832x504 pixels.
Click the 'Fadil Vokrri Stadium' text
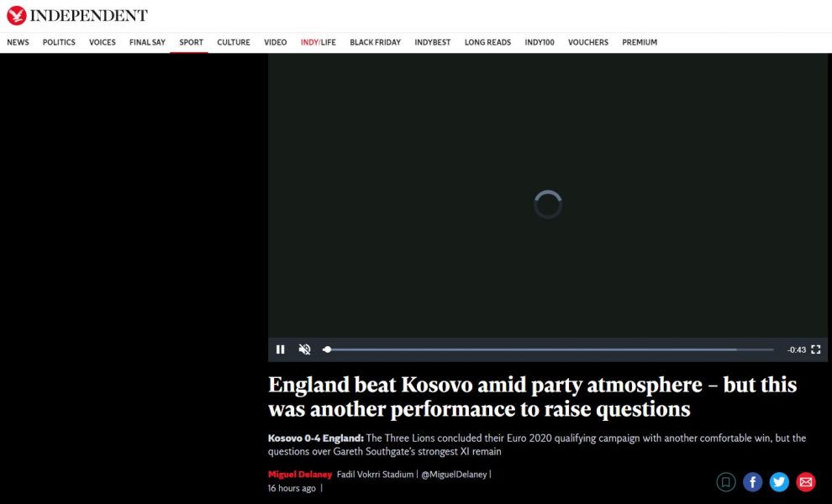(x=375, y=475)
